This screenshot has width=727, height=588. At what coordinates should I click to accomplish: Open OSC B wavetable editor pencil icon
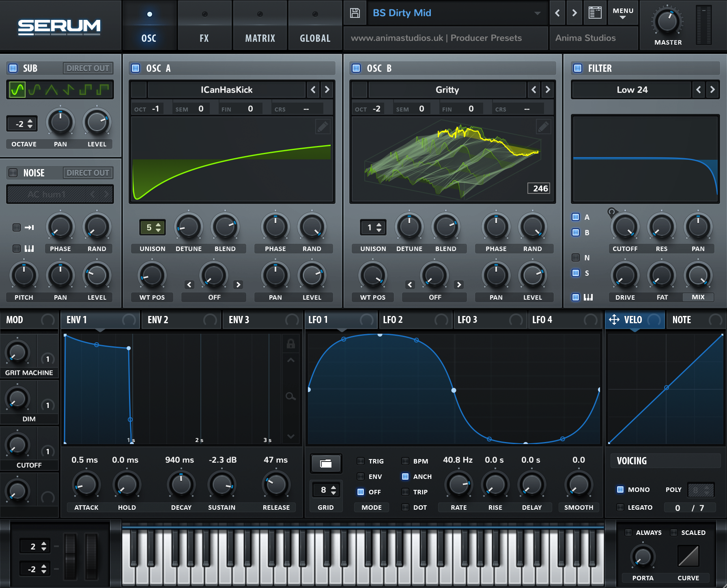click(544, 127)
